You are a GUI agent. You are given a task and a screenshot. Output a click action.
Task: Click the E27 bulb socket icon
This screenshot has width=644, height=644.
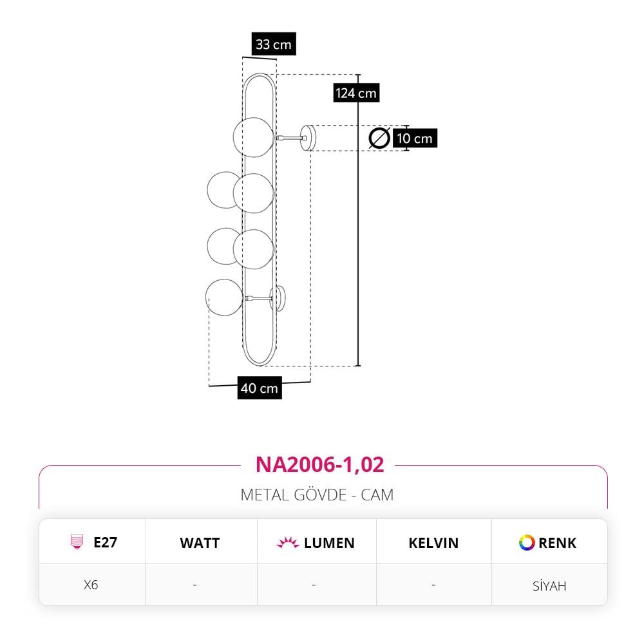[77, 542]
